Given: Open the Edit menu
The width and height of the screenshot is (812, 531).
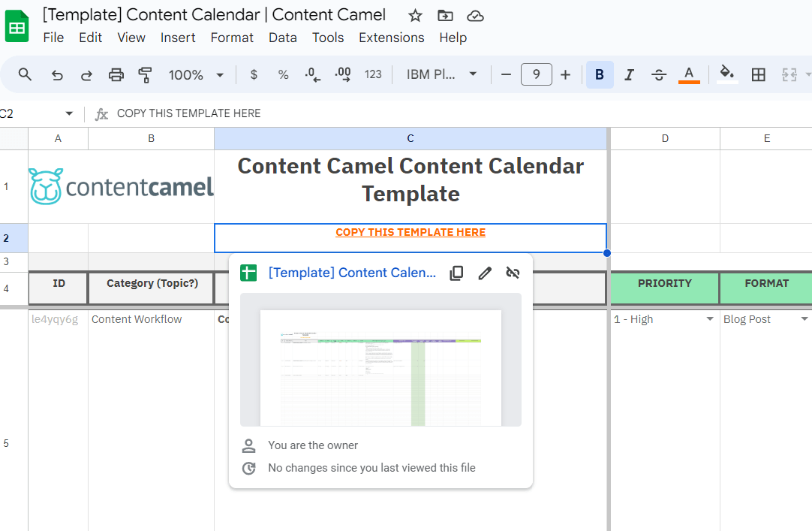Looking at the screenshot, I should pyautogui.click(x=90, y=38).
